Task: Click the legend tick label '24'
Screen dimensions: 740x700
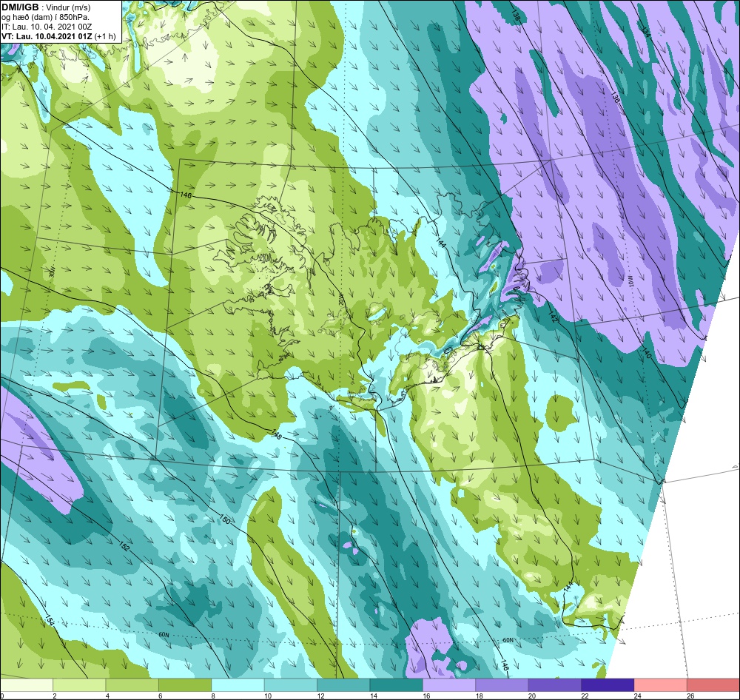Action: tap(638, 696)
